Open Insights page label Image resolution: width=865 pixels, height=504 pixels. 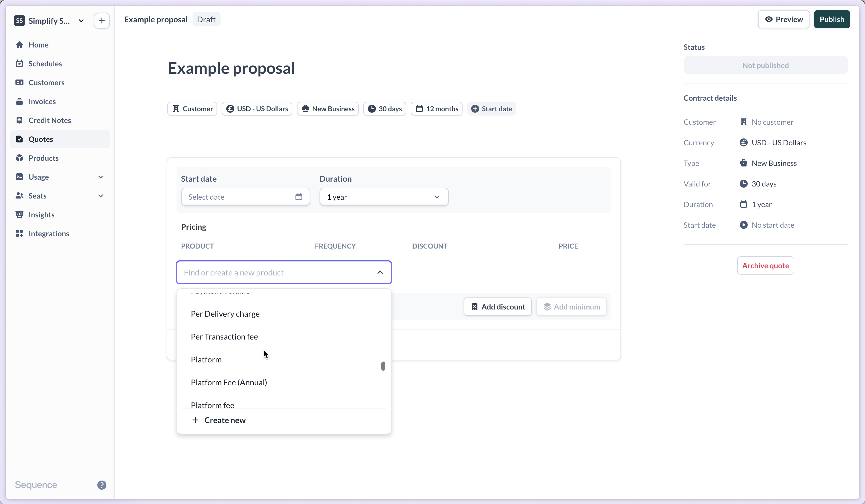(41, 215)
